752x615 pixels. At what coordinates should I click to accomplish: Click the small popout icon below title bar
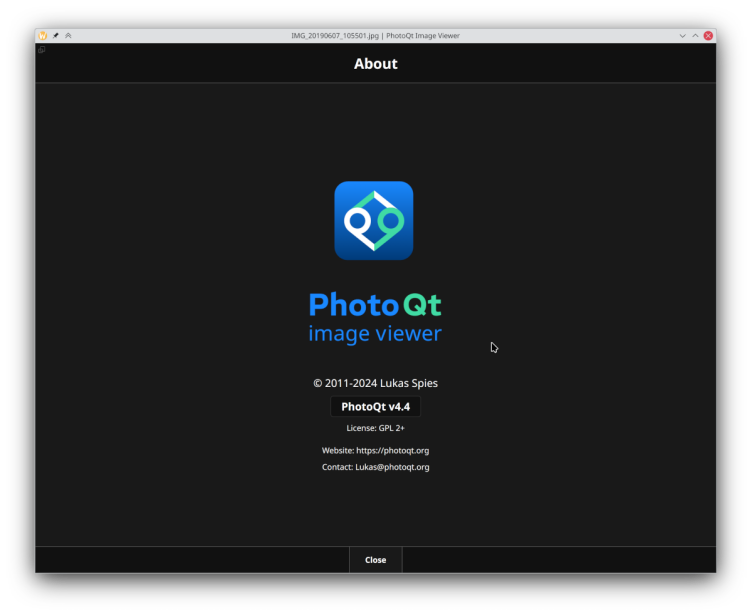point(41,49)
